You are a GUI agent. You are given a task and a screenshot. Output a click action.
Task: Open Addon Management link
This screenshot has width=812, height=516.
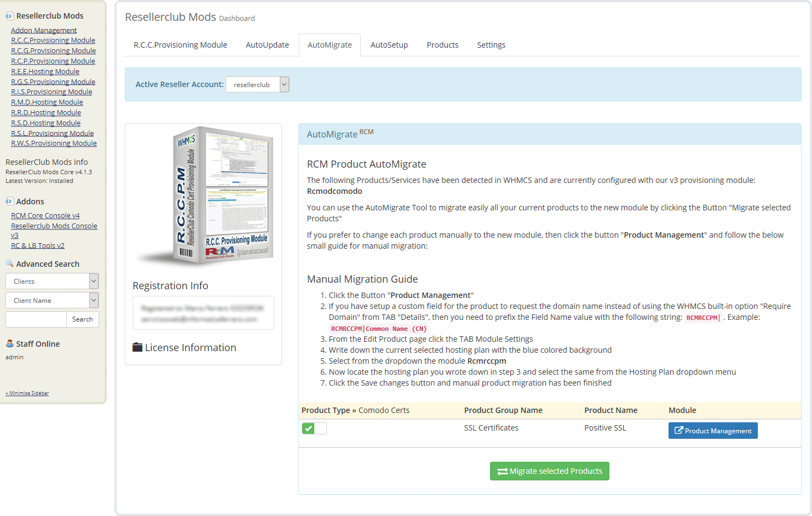[x=44, y=30]
